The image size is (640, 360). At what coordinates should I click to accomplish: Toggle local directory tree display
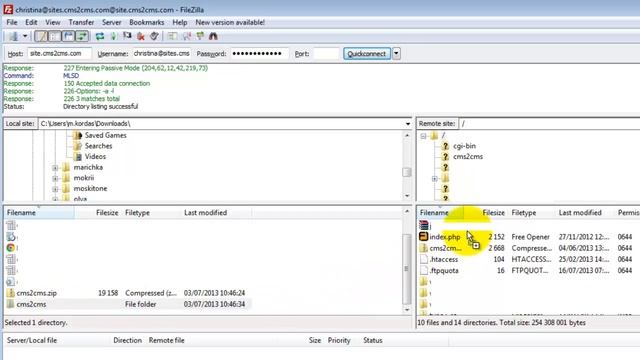54,36
